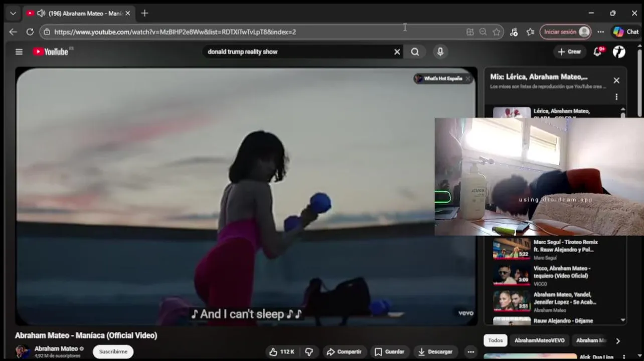Click the vevo watermark in video
644x361 pixels.
[465, 313]
